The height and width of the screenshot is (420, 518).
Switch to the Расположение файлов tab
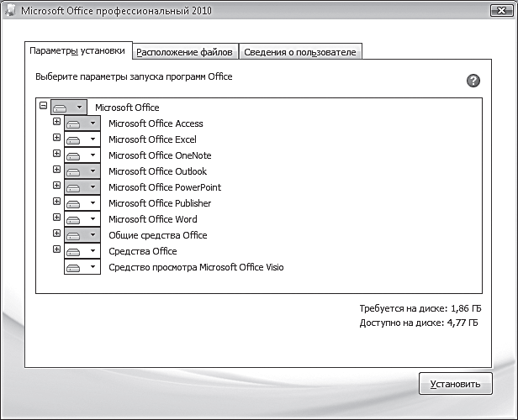tap(185, 51)
